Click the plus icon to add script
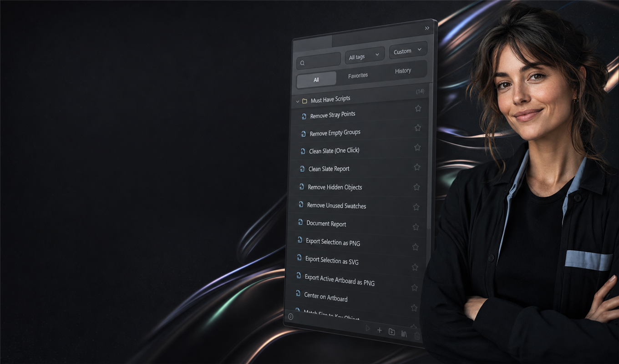Screen dimensions: 619x364 tap(380, 330)
